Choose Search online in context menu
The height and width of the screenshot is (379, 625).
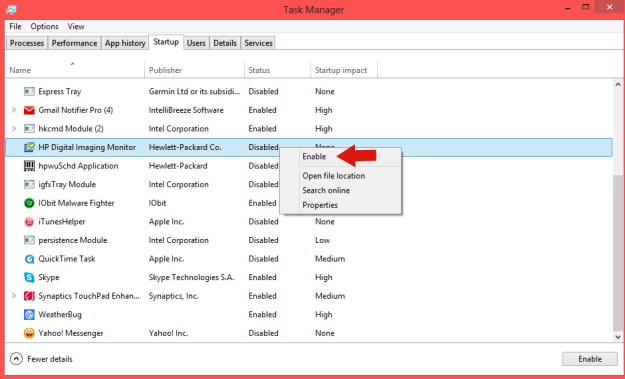[x=326, y=190]
